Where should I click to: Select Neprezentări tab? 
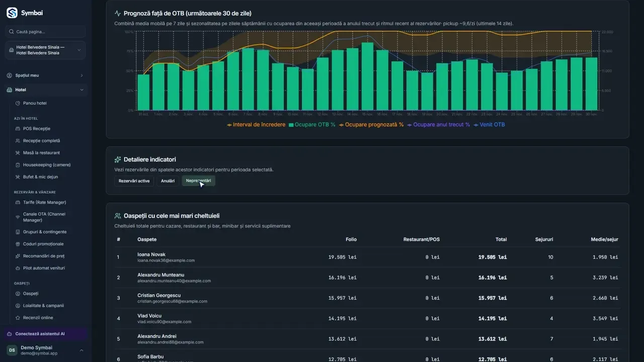(198, 181)
